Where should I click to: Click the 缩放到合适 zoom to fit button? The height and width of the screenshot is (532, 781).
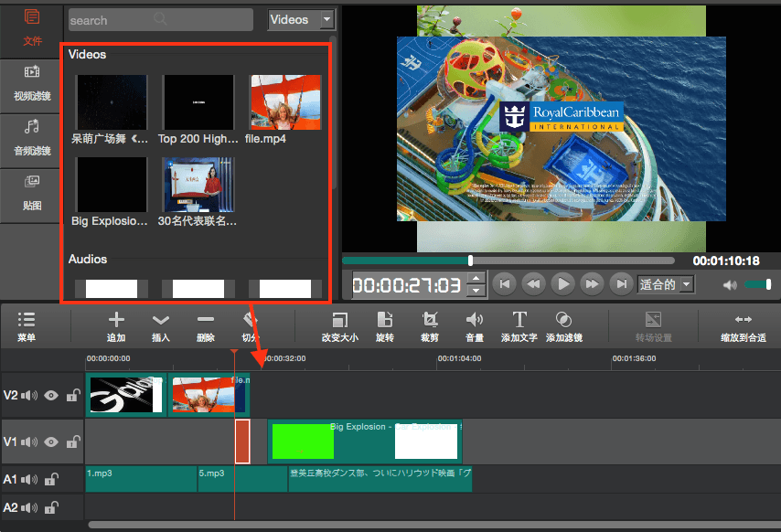coord(744,326)
